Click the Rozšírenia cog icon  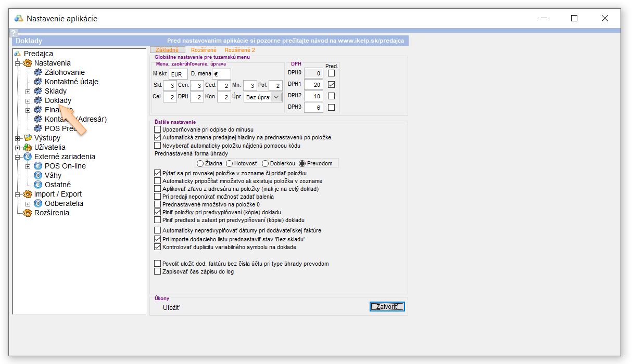coord(28,213)
